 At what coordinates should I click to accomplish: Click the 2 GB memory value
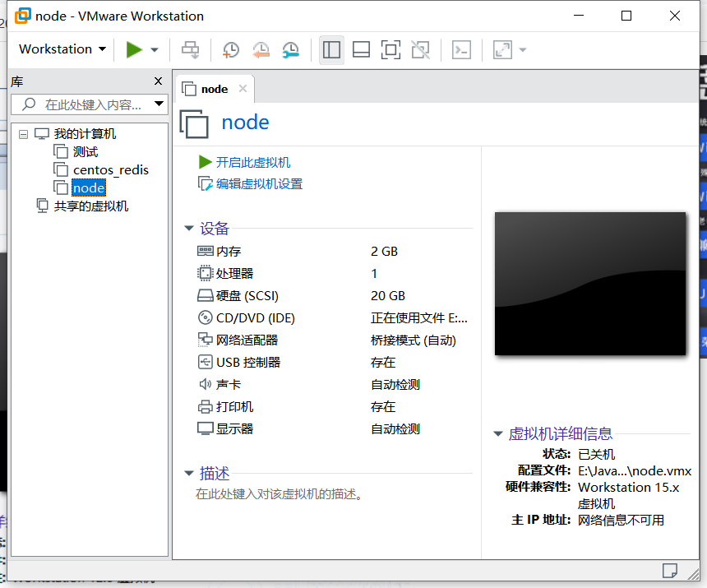pyautogui.click(x=384, y=251)
